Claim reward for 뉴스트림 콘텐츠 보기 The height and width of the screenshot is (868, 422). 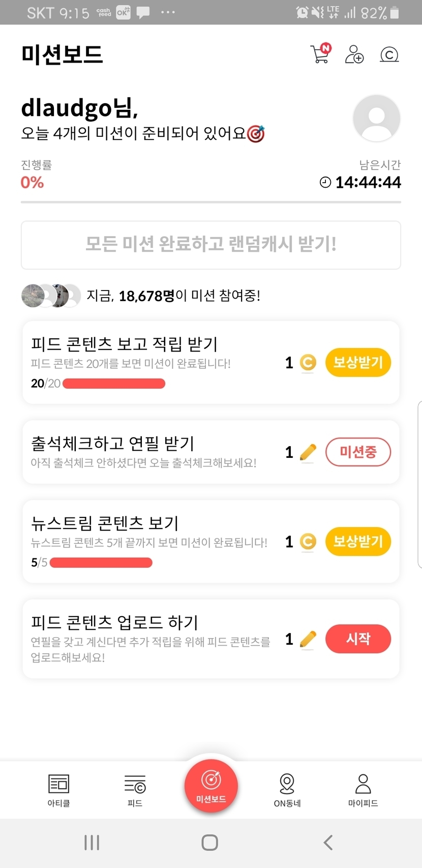(x=358, y=541)
